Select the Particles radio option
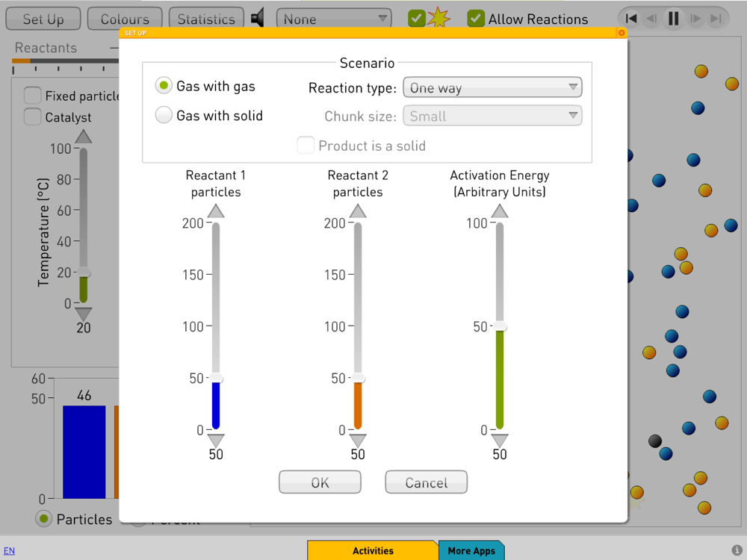The image size is (747, 560). (44, 519)
